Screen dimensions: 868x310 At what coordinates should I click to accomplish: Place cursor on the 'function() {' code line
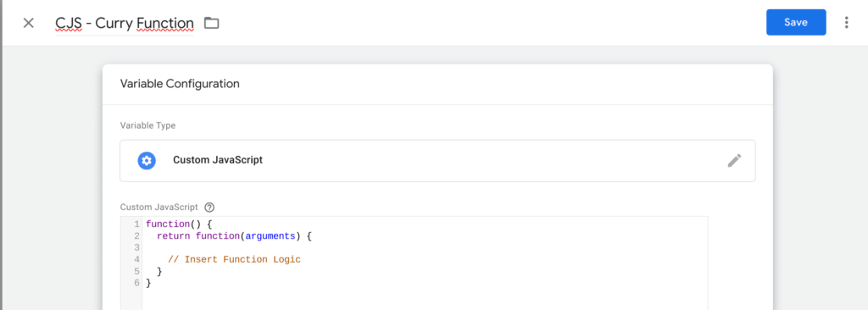click(x=179, y=224)
